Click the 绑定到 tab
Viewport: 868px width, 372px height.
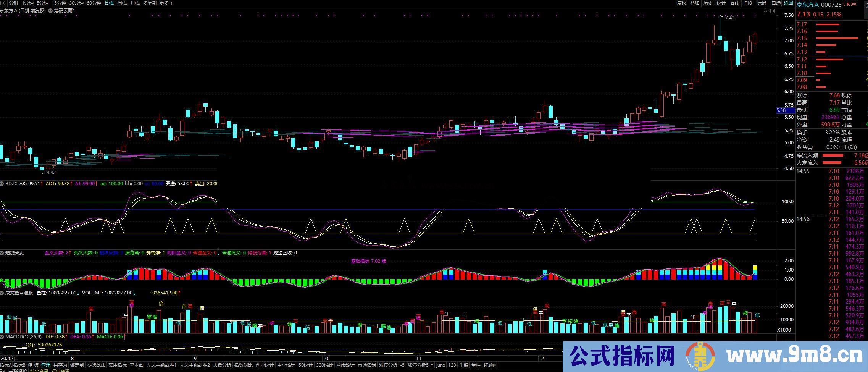click(x=77, y=365)
